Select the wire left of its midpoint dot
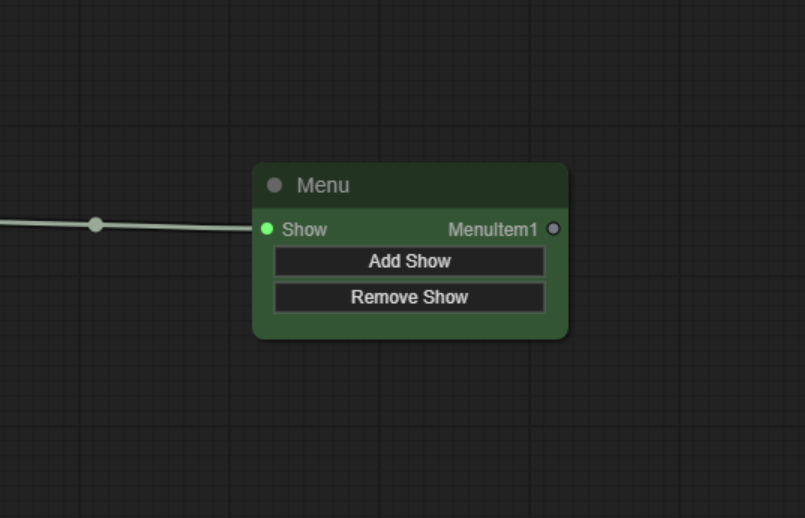Viewport: 805px width, 518px height. tap(45, 223)
